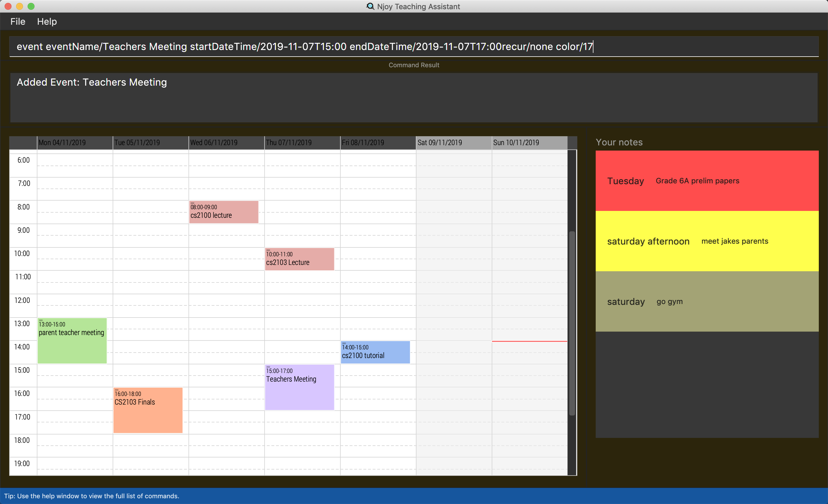Click the Fri 08/11/2019 column header
Viewport: 828px width, 504px height.
pyautogui.click(x=378, y=143)
